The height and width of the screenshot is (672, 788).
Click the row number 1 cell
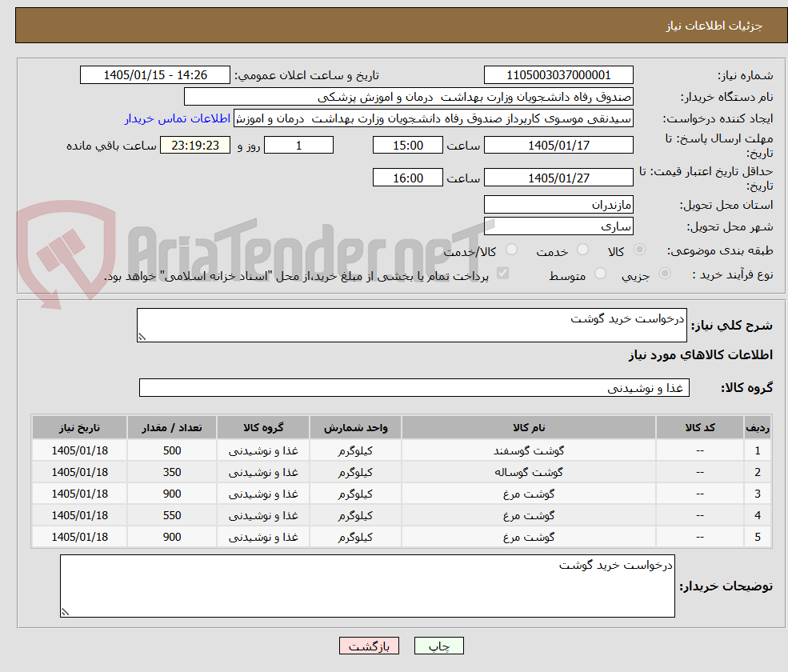click(x=758, y=451)
